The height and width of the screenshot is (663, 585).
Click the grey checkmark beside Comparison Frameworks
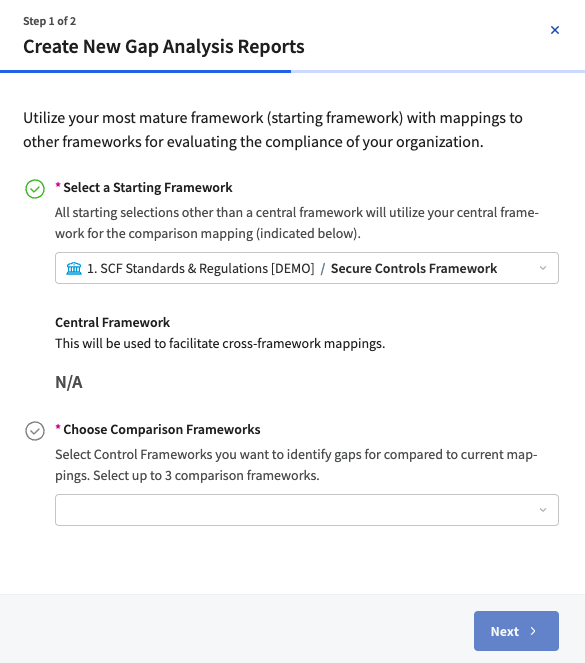click(35, 431)
